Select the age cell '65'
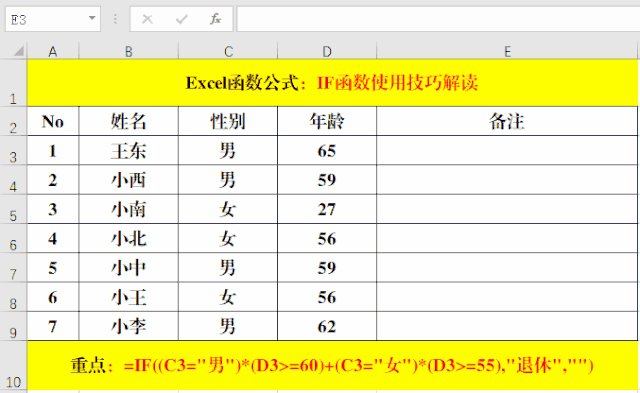 (327, 151)
